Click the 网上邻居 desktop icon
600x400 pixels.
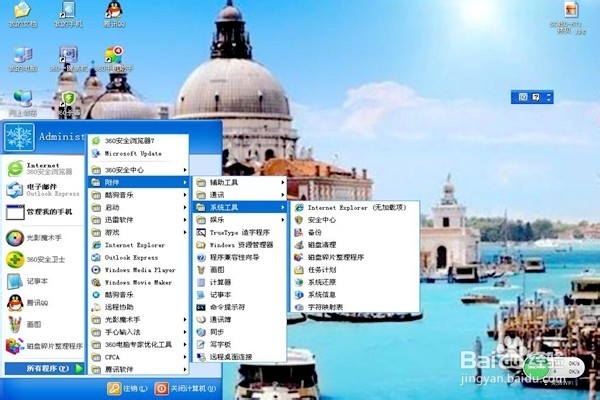pos(23,103)
